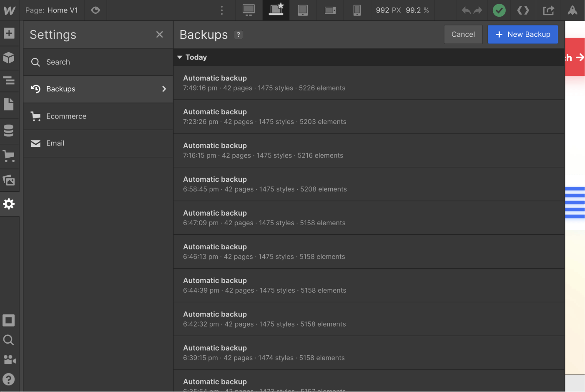This screenshot has width=585, height=392.
Task: Open the Assets panel
Action: tap(9, 180)
